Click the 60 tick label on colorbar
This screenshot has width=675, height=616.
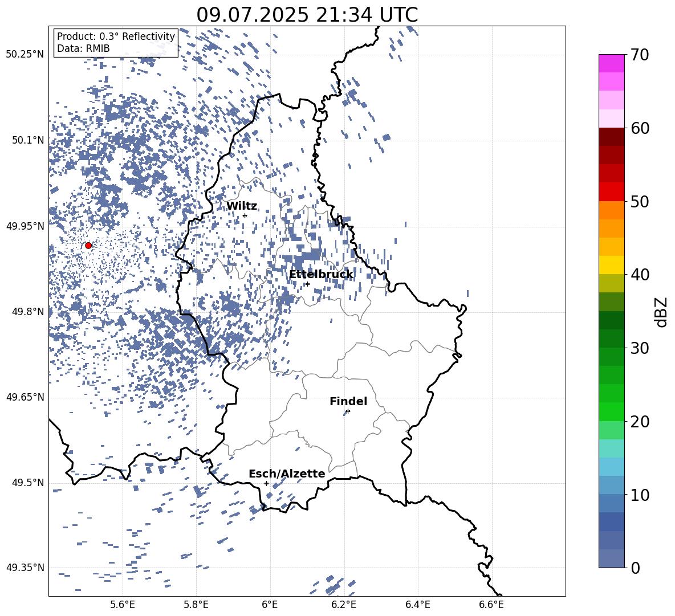(x=640, y=128)
